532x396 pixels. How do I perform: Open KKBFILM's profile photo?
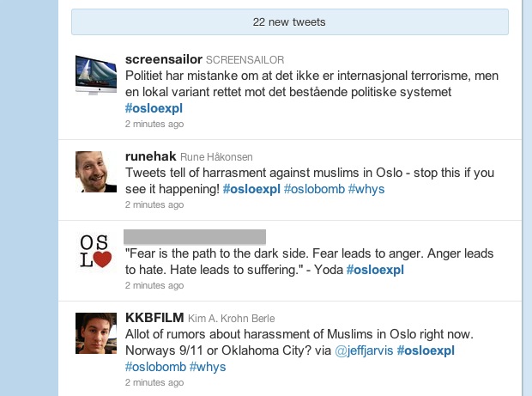tap(96, 333)
